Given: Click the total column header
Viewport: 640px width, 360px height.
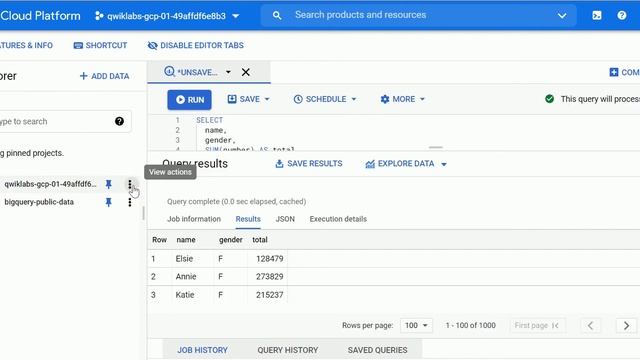Looking at the screenshot, I should pyautogui.click(x=260, y=240).
